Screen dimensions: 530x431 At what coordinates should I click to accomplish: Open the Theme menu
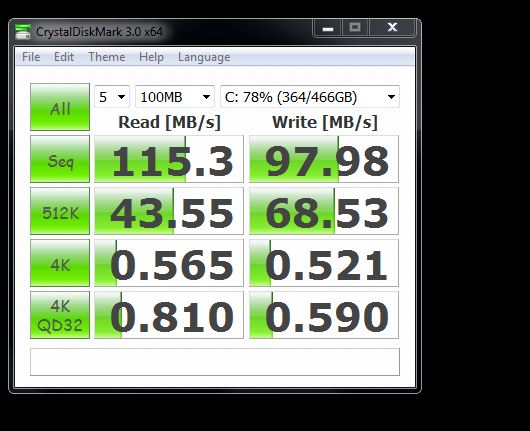106,57
